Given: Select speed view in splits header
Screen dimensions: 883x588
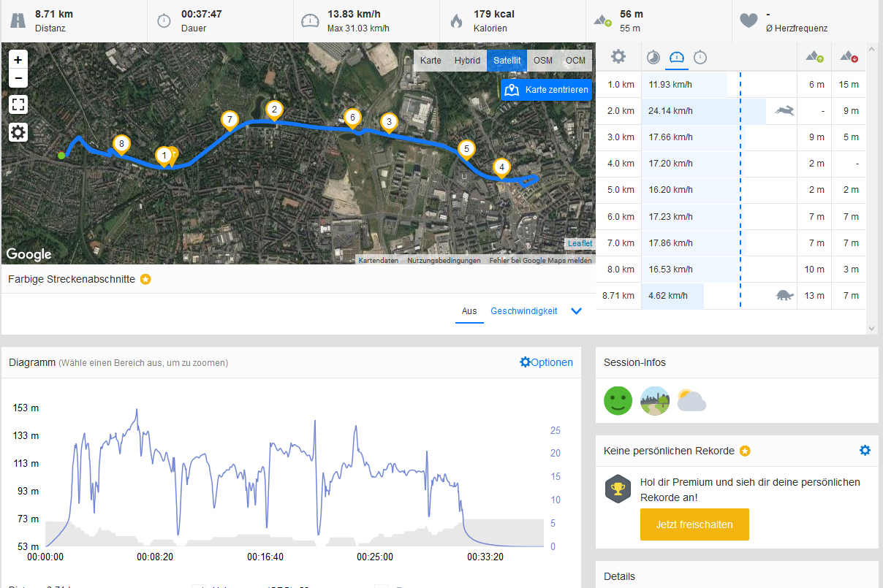Looking at the screenshot, I should [x=677, y=57].
